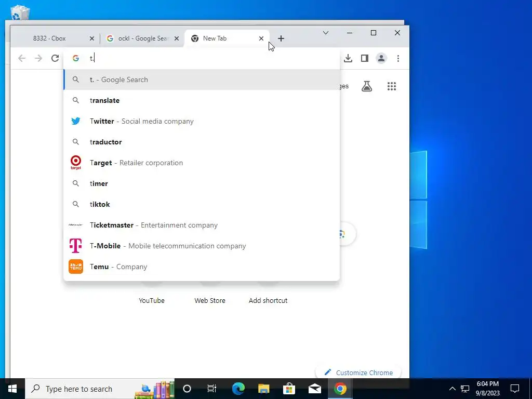The width and height of the screenshot is (532, 399).
Task: Select the 'traductor' suggestion
Action: point(202,142)
